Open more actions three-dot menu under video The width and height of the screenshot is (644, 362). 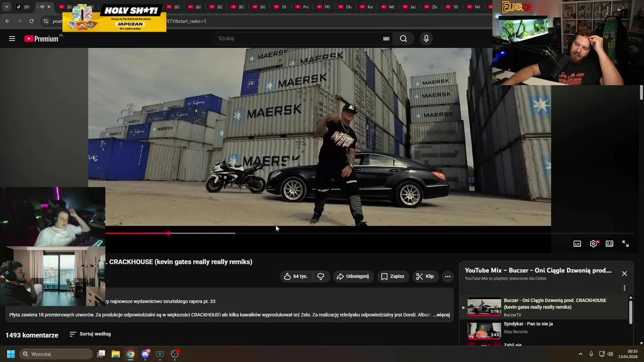click(447, 277)
